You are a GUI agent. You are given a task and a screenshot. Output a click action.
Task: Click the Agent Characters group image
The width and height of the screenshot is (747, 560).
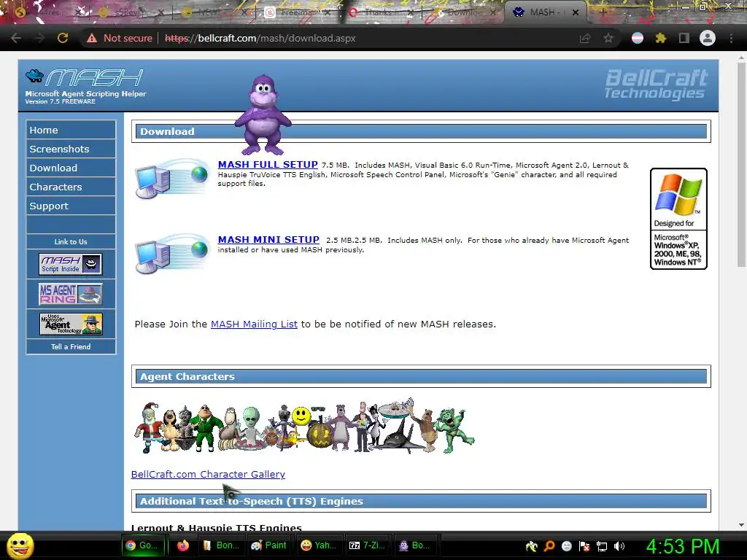[304, 426]
